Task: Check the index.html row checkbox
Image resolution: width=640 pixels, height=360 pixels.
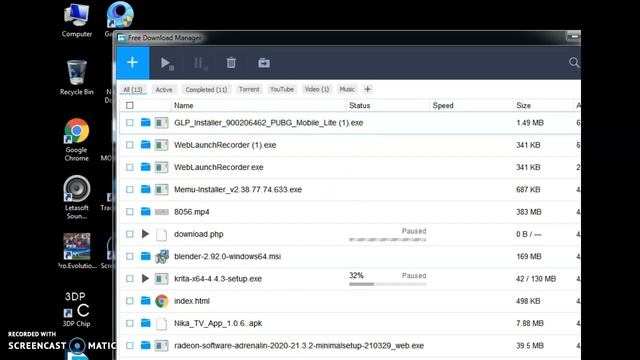Action: coord(130,301)
